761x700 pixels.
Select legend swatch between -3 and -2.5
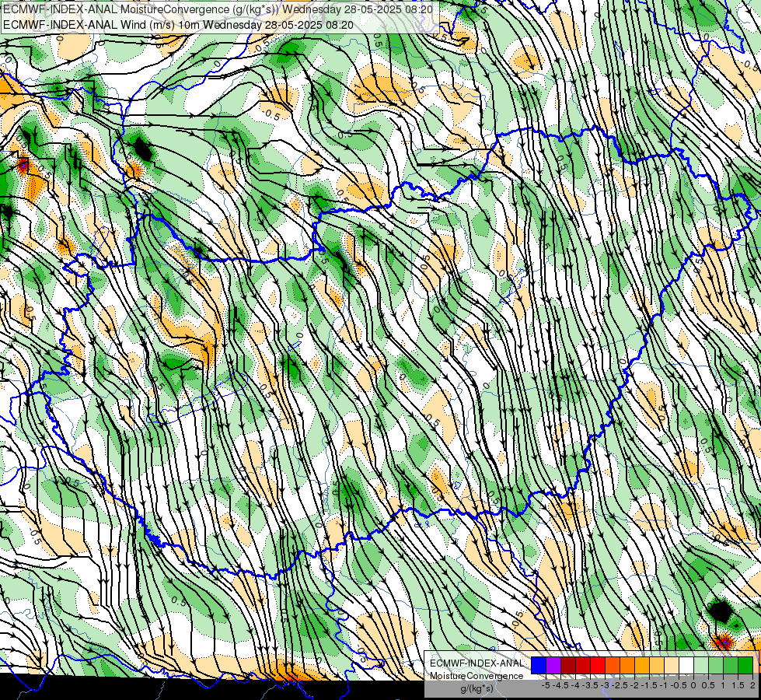click(x=613, y=665)
